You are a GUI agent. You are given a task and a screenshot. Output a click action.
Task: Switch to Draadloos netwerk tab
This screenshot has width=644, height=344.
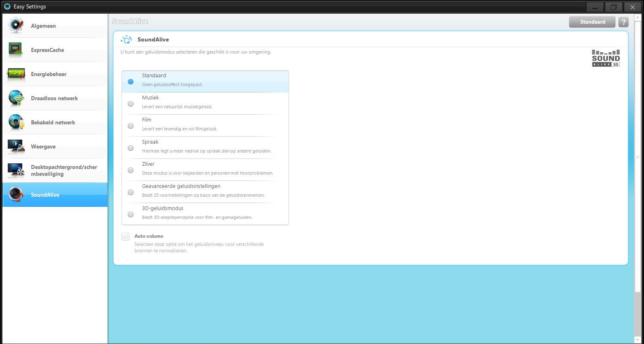55,98
